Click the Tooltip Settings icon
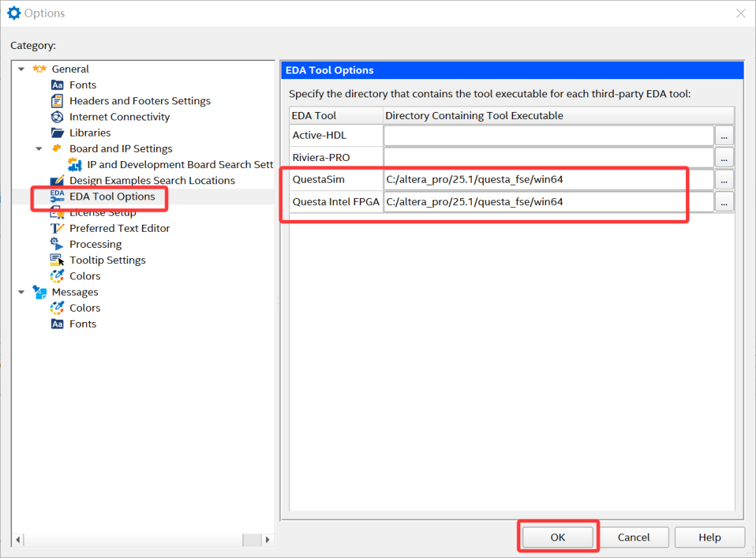756x558 pixels. 57,260
